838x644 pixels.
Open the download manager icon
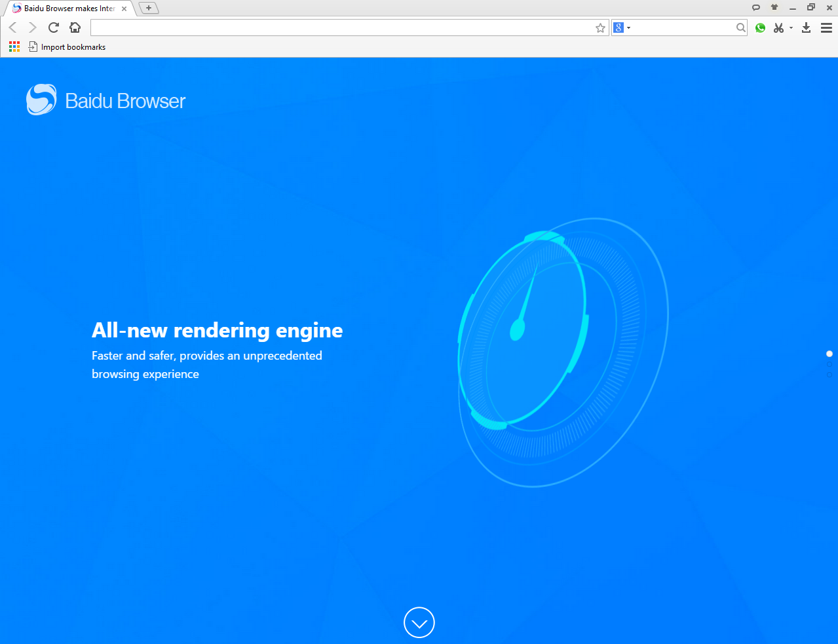806,28
